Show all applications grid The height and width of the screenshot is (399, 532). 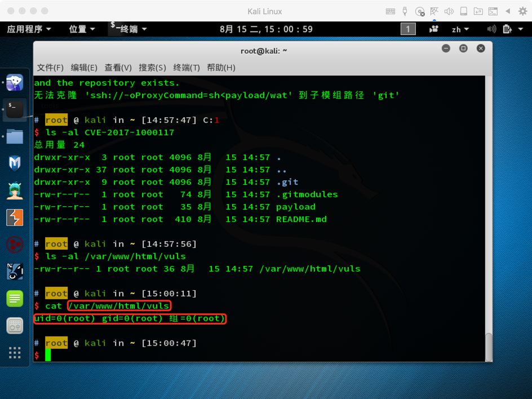point(15,353)
